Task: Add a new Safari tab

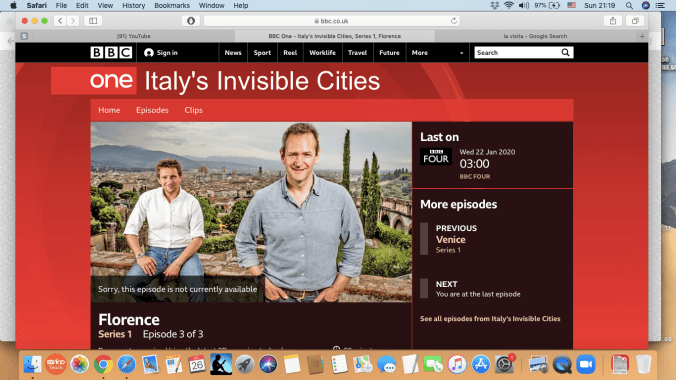Action: coord(642,36)
